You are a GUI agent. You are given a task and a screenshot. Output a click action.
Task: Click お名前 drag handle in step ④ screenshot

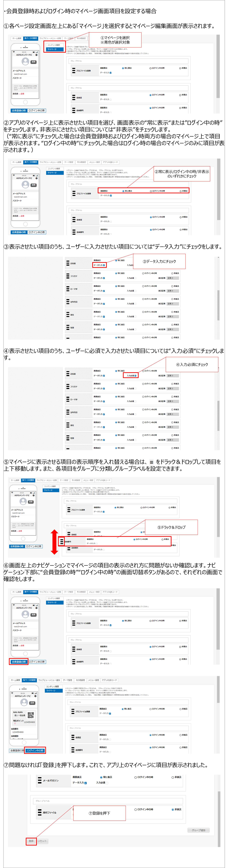pos(68,374)
